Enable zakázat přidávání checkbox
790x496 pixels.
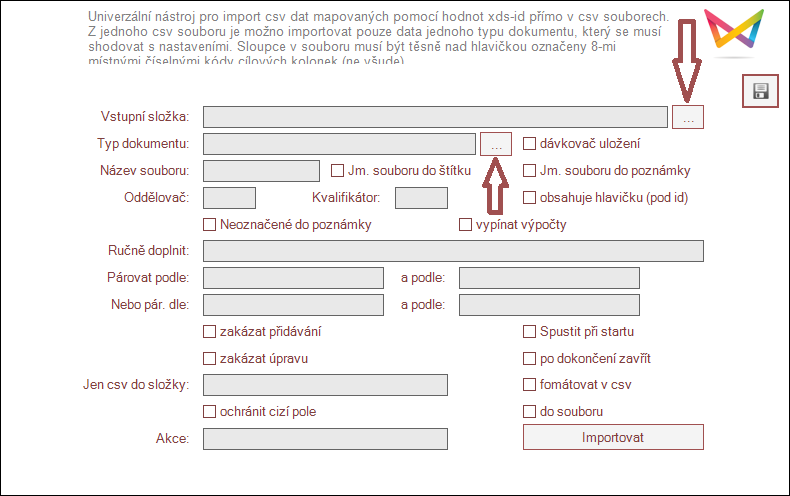(210, 332)
